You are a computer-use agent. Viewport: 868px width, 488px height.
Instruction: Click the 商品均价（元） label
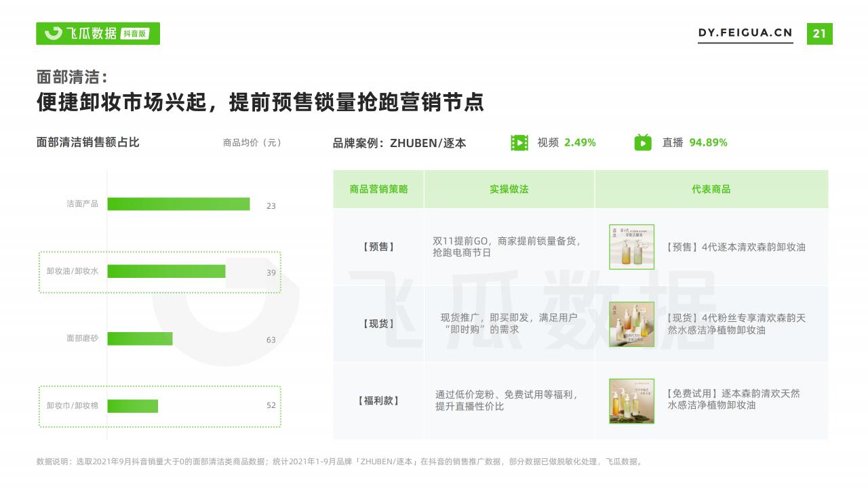point(252,142)
